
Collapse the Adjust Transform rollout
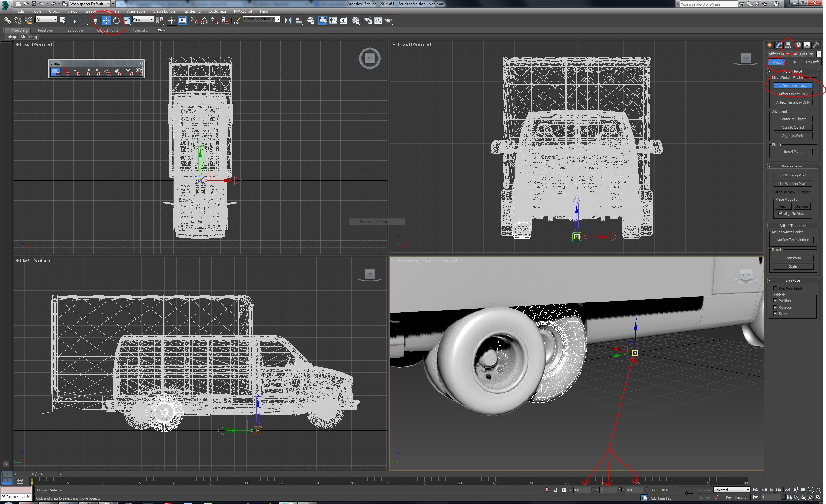coord(793,226)
